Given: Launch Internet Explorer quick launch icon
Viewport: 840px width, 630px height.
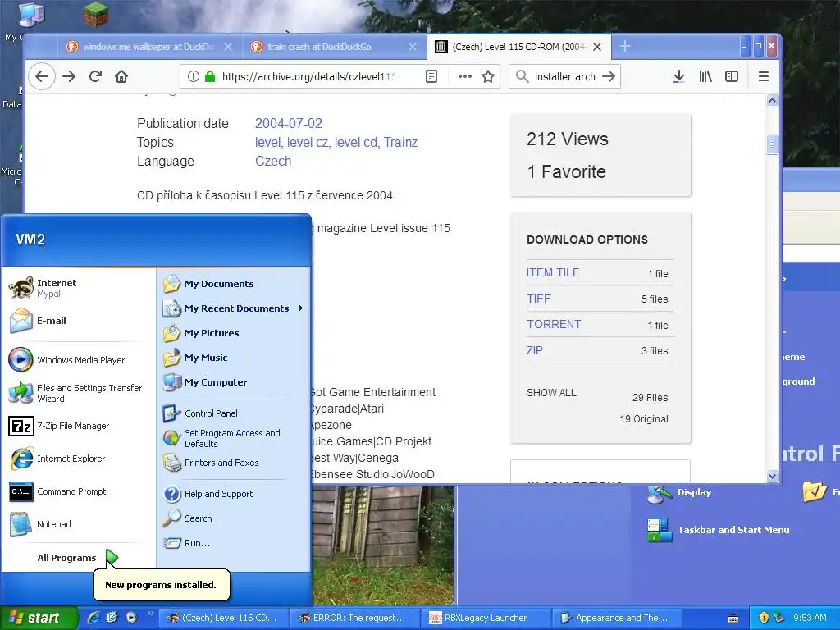Looking at the screenshot, I should pyautogui.click(x=94, y=618).
